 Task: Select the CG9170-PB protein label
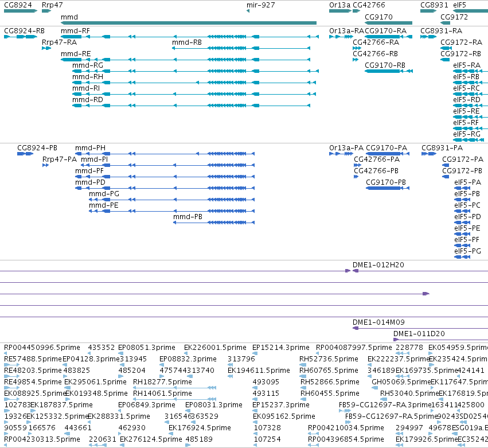386,182
